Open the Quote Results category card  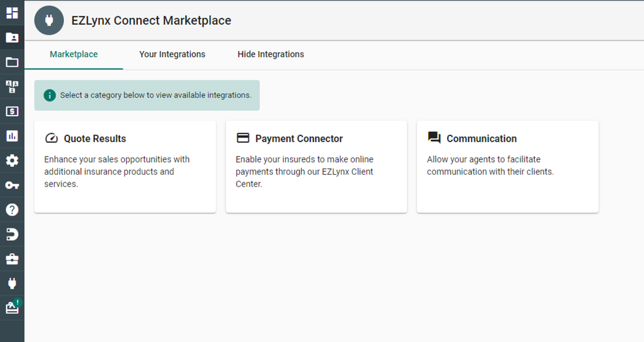[125, 166]
